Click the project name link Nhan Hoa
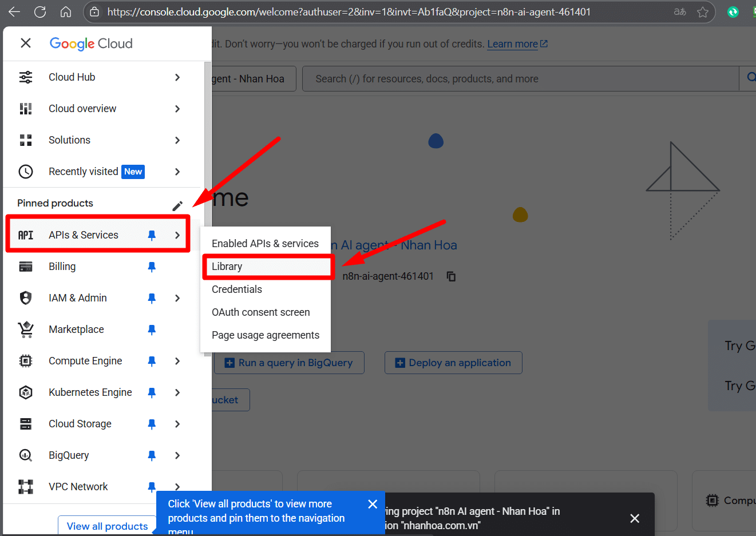Image resolution: width=756 pixels, height=536 pixels. pyautogui.click(x=393, y=245)
